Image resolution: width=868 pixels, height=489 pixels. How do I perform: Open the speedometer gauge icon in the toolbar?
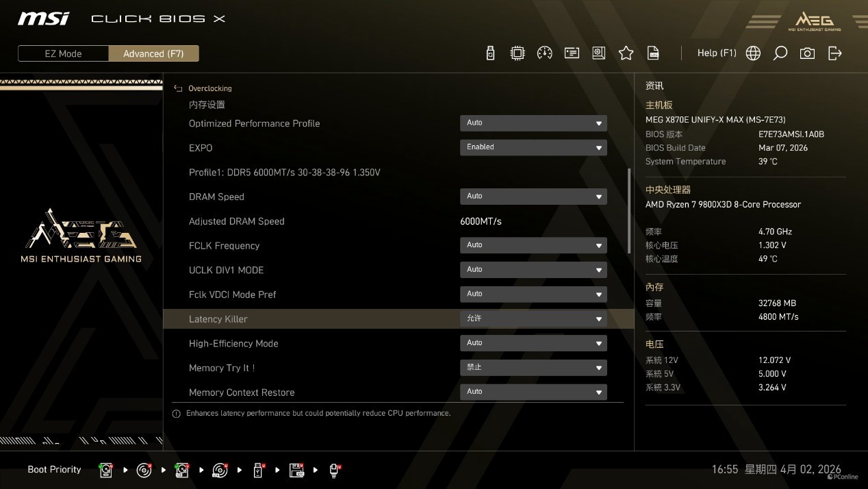point(545,53)
